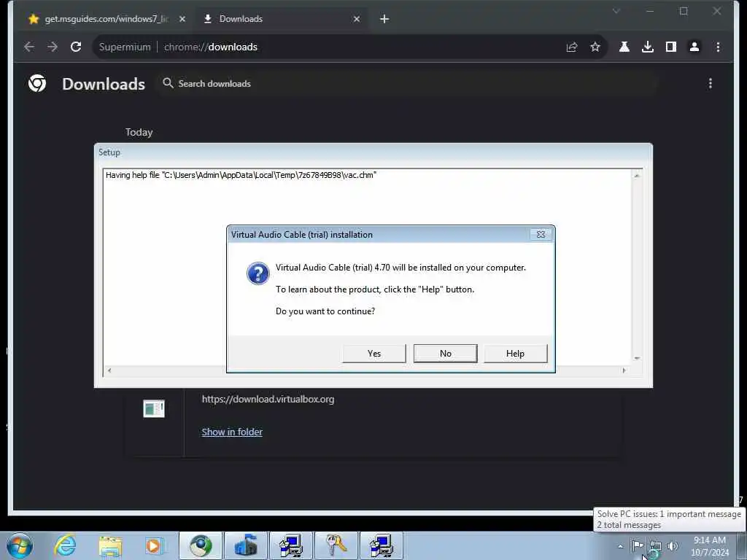
Task: Open the profile avatar menu
Action: click(694, 47)
